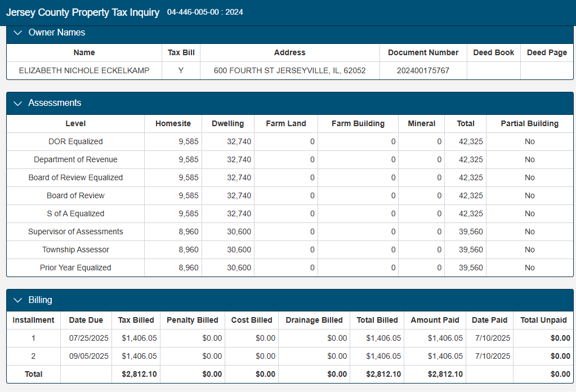The width and height of the screenshot is (576, 392).
Task: Click the Jersey County Property Tax Inquiry title
Action: point(83,12)
